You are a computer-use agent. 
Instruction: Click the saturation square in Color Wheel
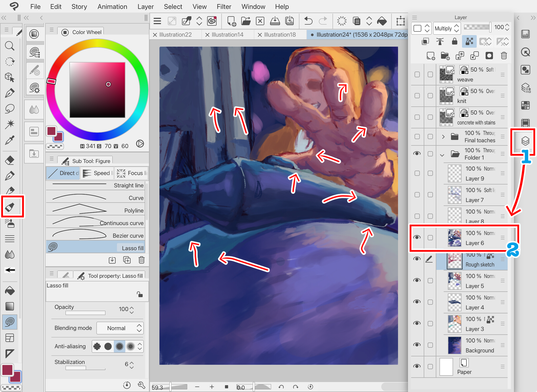point(97,90)
